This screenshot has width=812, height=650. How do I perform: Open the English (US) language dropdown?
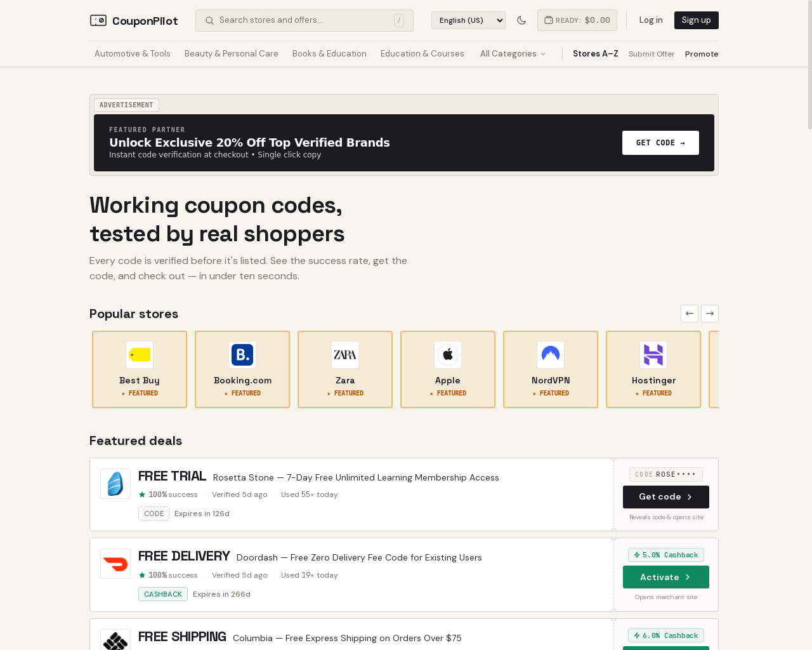coord(468,20)
